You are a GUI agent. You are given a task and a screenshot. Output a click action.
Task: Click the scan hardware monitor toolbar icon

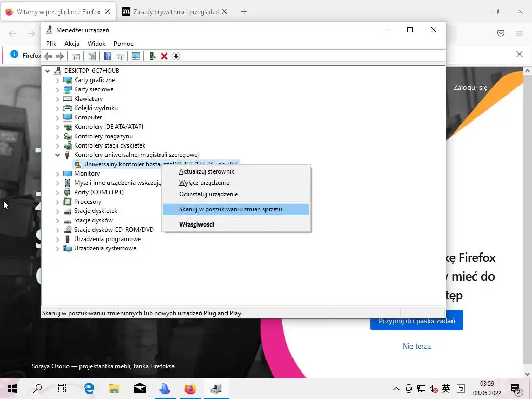136,56
